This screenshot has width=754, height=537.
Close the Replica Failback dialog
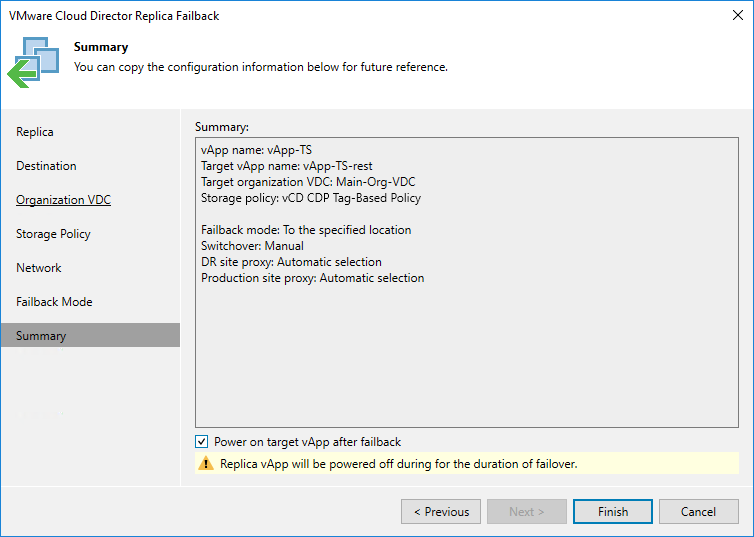(x=738, y=15)
